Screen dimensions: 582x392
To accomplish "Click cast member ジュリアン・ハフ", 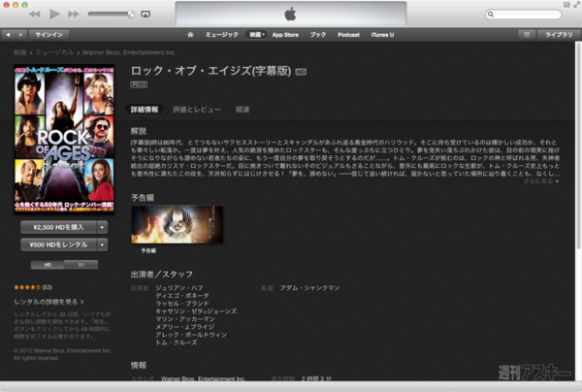I will coord(179,287).
